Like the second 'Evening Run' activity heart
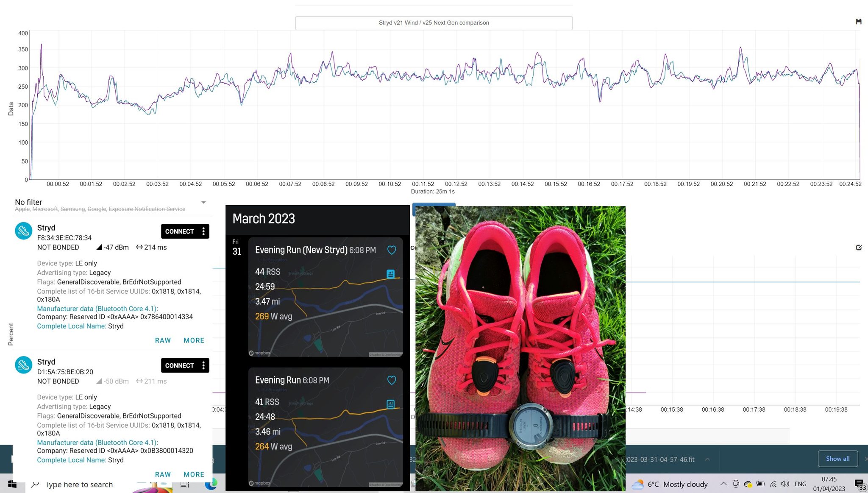The width and height of the screenshot is (868, 493). (x=392, y=380)
